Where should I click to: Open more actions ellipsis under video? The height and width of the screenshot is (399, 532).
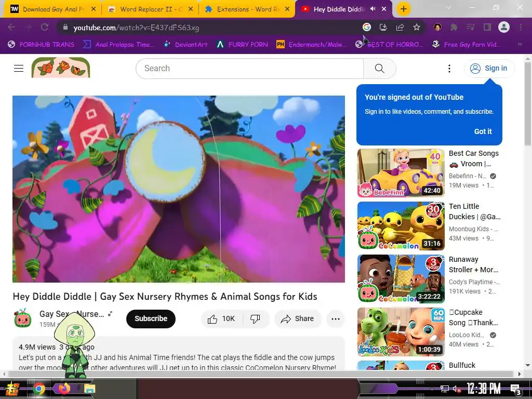pyautogui.click(x=336, y=318)
